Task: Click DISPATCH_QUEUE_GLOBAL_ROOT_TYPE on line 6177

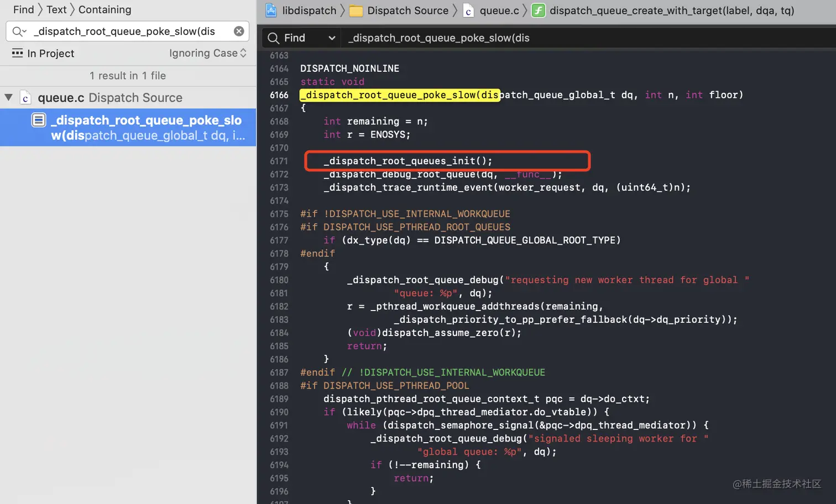Action: click(524, 240)
